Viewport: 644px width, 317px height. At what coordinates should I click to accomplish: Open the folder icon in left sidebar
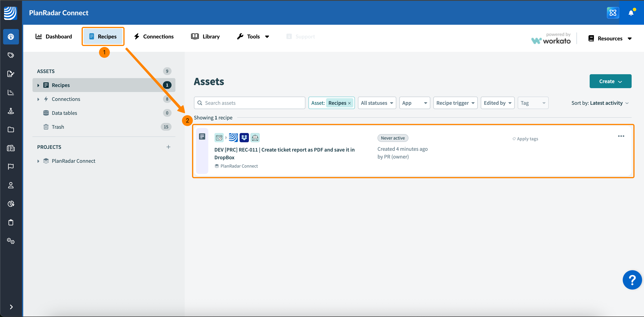tap(11, 129)
